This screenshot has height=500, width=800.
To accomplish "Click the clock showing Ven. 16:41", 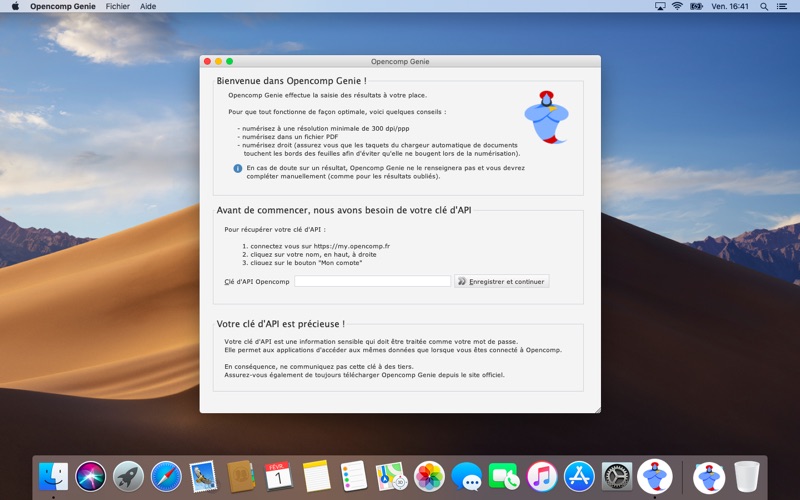I will tap(730, 6).
